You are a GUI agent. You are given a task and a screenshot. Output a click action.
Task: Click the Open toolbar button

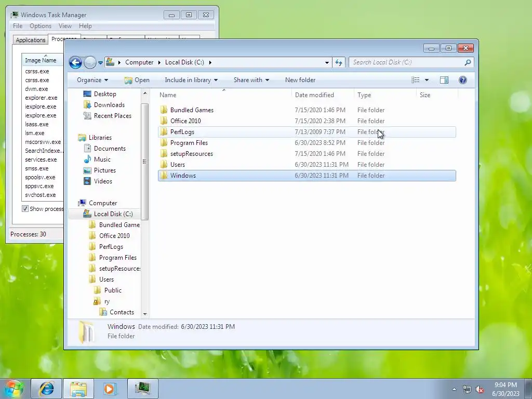tap(137, 80)
